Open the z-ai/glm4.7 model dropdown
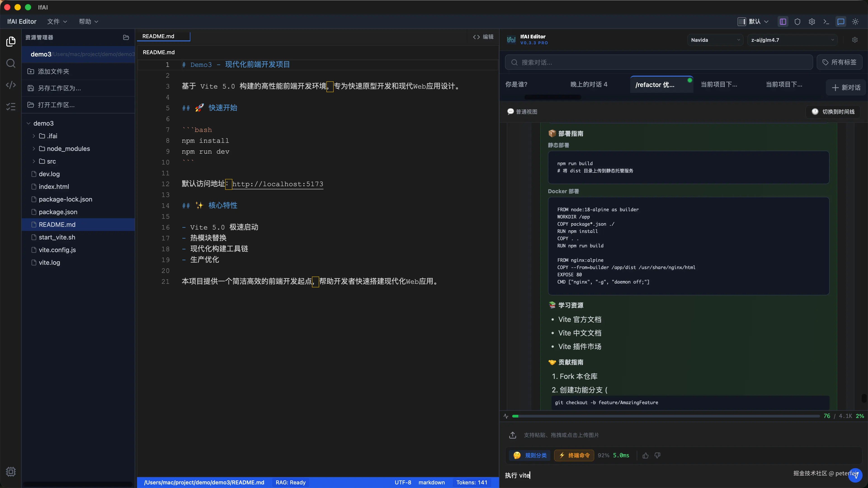This screenshot has height=488, width=868. [792, 40]
